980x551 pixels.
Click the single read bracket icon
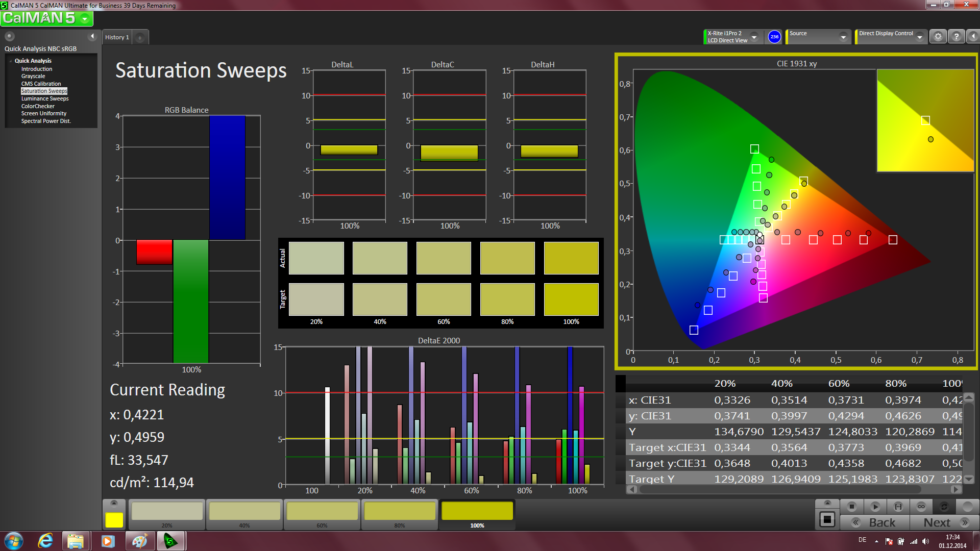click(x=898, y=507)
